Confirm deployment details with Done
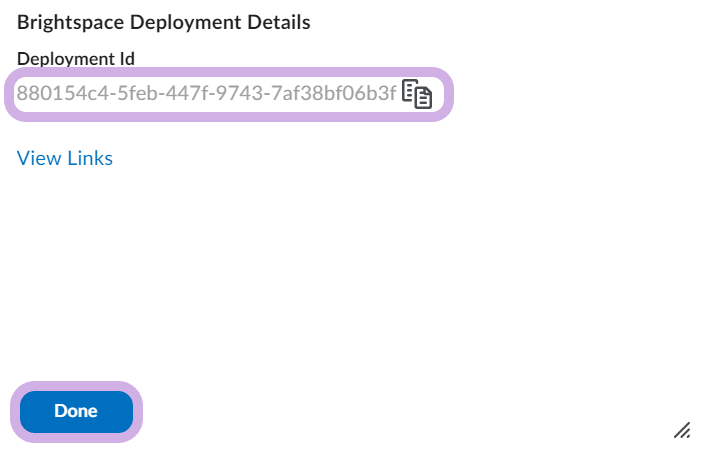This screenshot has width=721, height=453. [x=76, y=412]
